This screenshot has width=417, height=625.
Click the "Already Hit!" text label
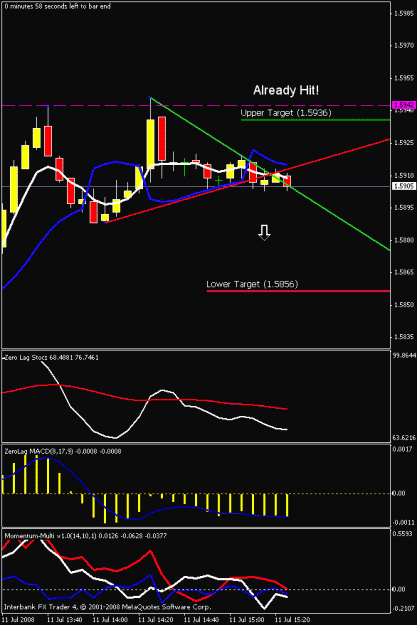click(x=286, y=90)
